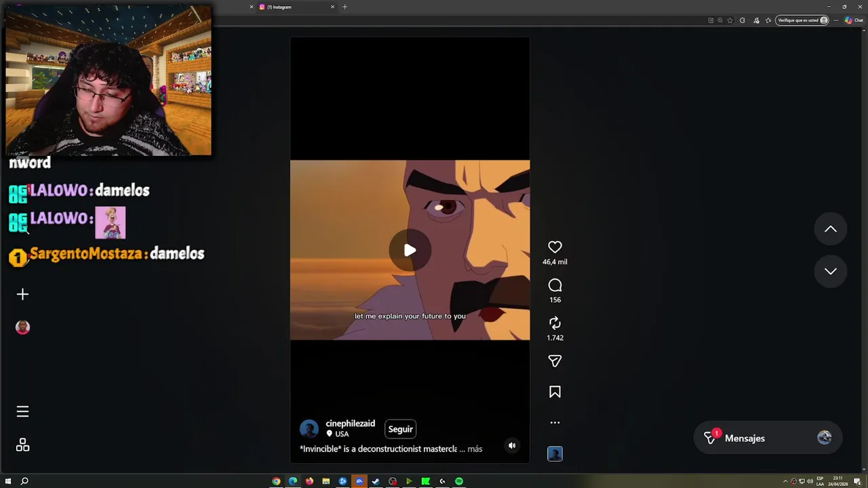Open the cinephilezaid profile name
Viewport: 868px width, 488px height.
coord(350,424)
